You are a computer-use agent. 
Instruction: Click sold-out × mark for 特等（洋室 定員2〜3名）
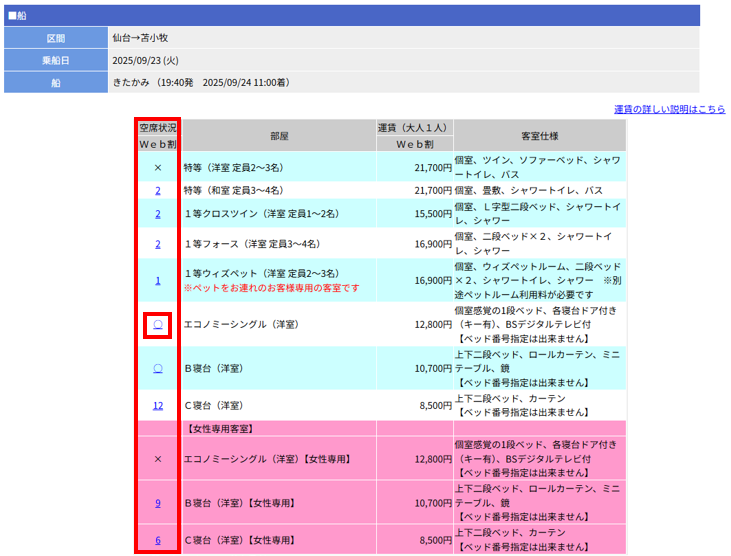click(158, 168)
